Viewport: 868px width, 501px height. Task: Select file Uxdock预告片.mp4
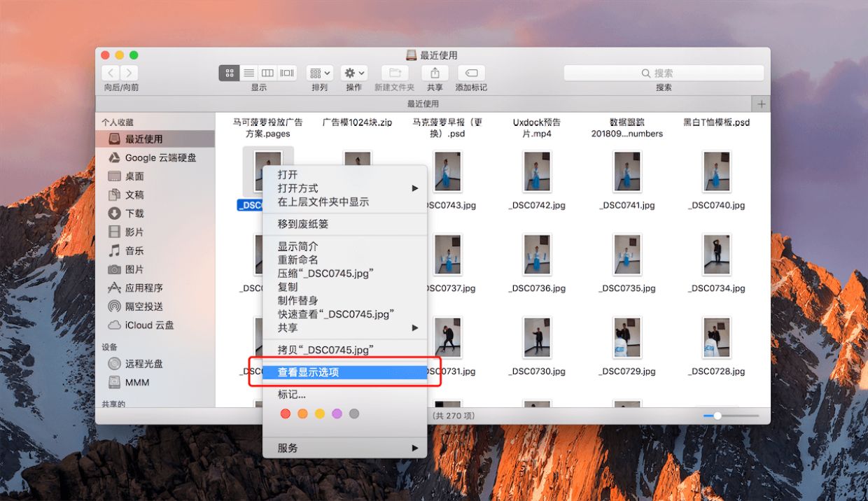[537, 127]
